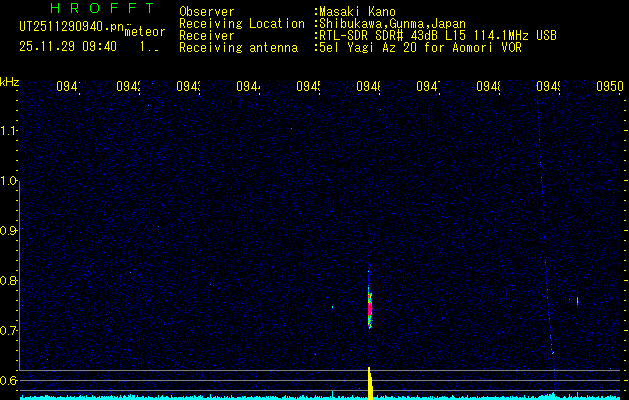Select the filename UT2511290940 label
Screen dimensions: 629x400
point(70,27)
